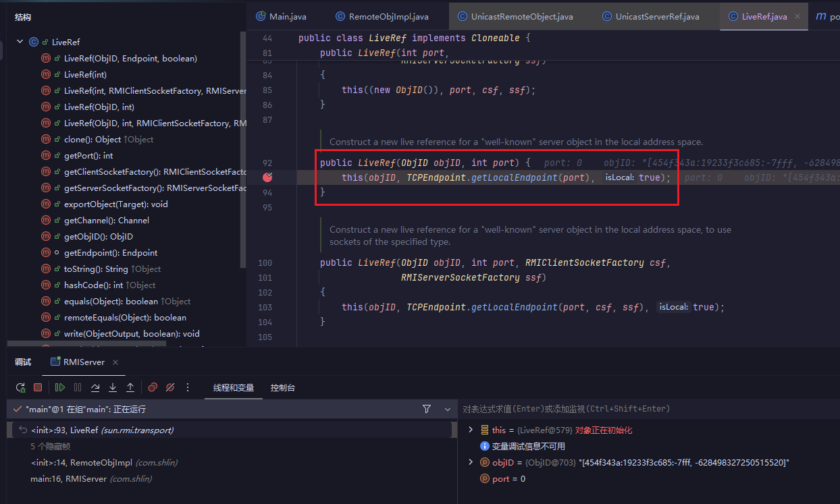Pause the running program
Image resolution: width=840 pixels, height=504 pixels.
78,387
